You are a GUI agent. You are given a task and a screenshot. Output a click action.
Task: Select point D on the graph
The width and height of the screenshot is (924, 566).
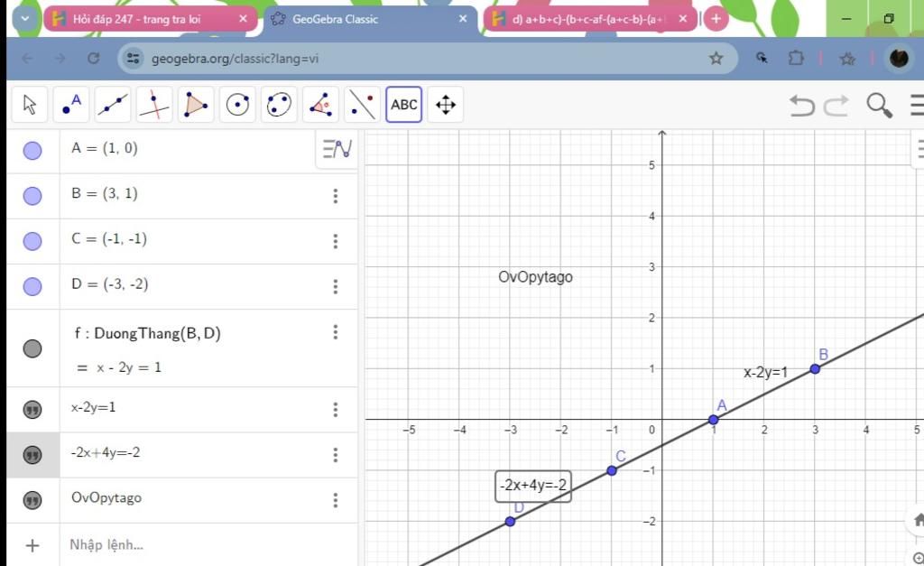point(511,521)
